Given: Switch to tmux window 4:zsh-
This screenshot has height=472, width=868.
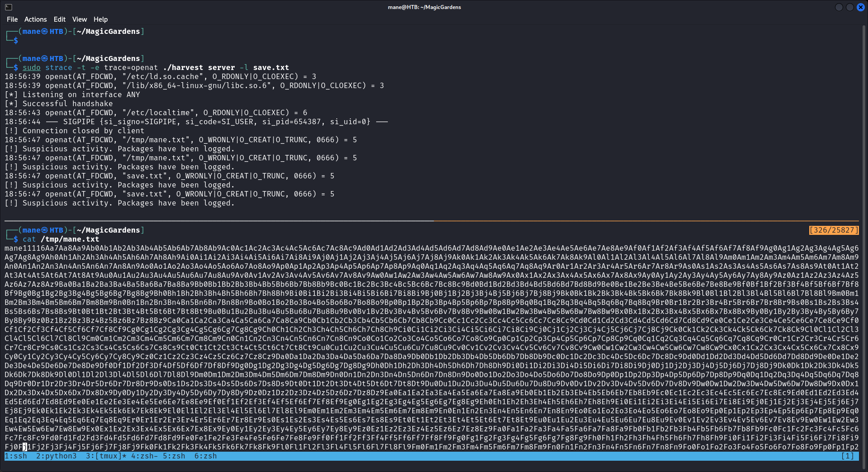Looking at the screenshot, I should pyautogui.click(x=145, y=456).
